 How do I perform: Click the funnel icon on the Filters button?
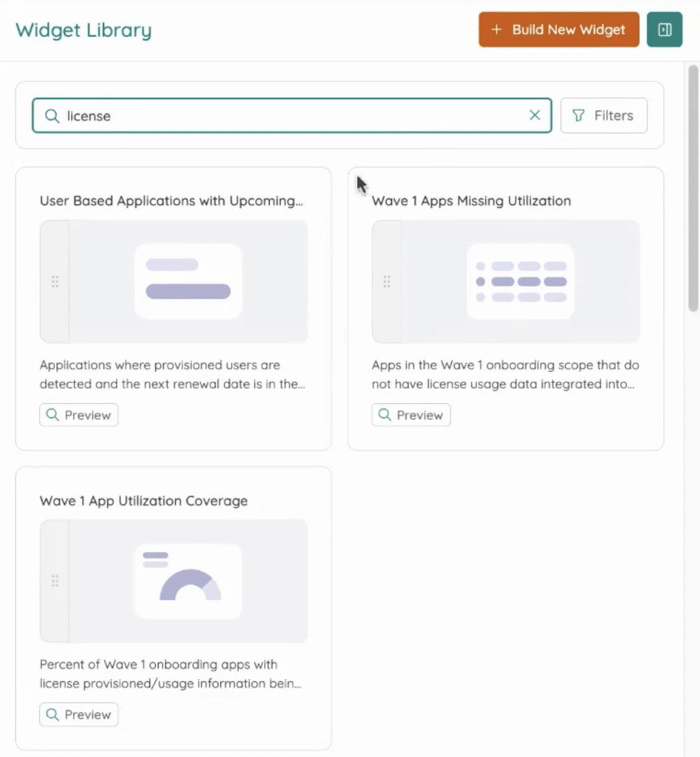[579, 115]
